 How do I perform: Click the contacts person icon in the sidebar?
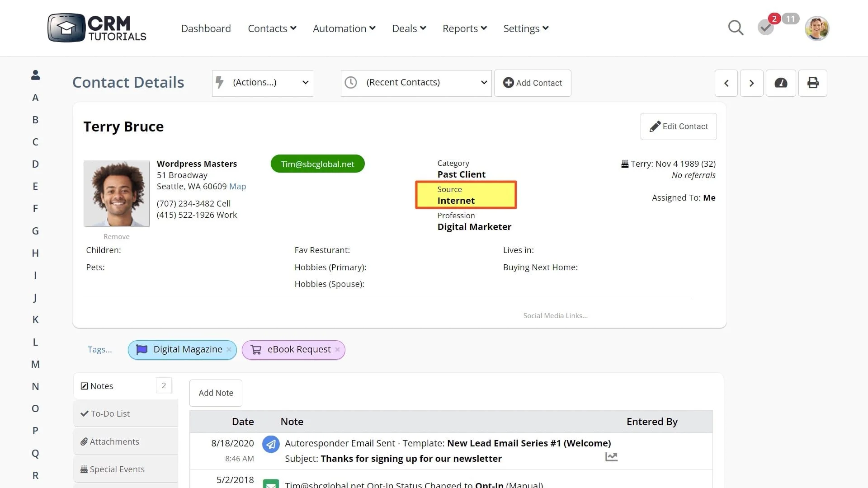click(35, 75)
